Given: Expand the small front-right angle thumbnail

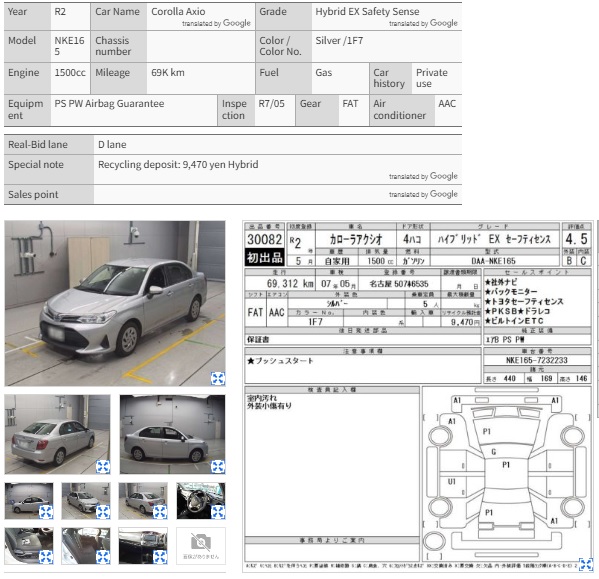Looking at the screenshot, I should (x=103, y=512).
